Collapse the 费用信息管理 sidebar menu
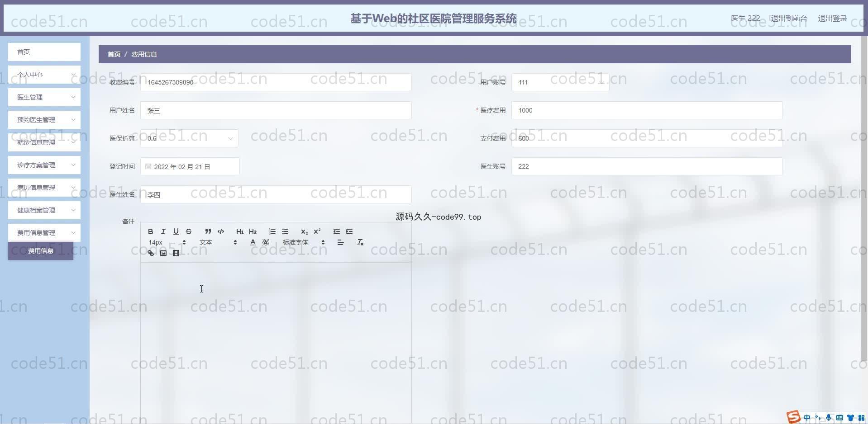The height and width of the screenshot is (424, 868). click(44, 233)
